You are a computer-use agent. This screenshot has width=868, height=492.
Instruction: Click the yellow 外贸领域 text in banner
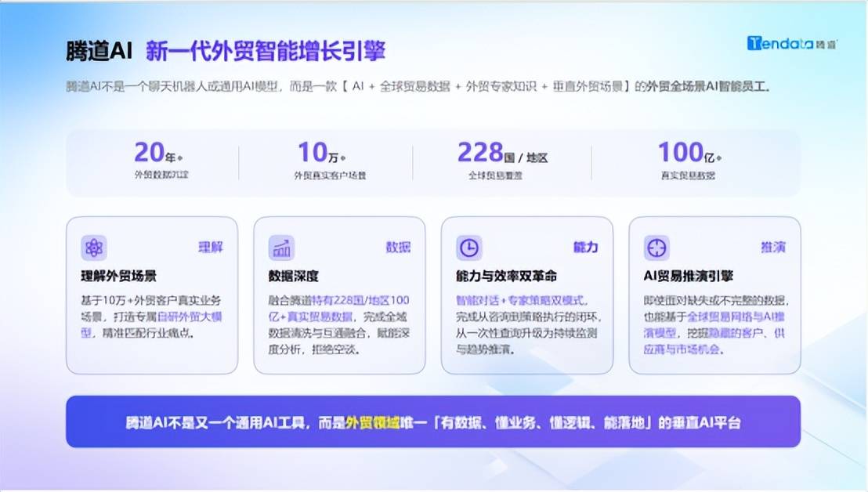[372, 423]
